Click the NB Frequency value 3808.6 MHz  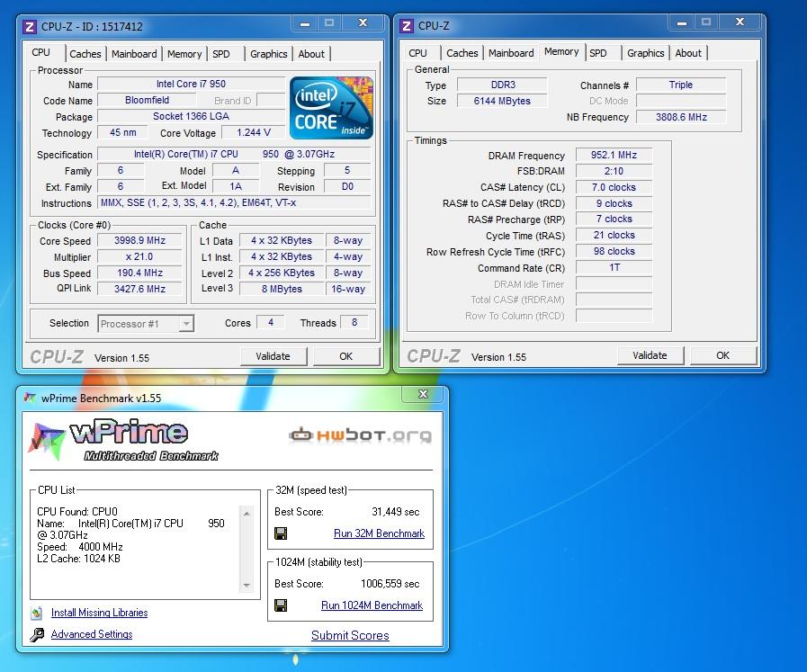pos(681,117)
